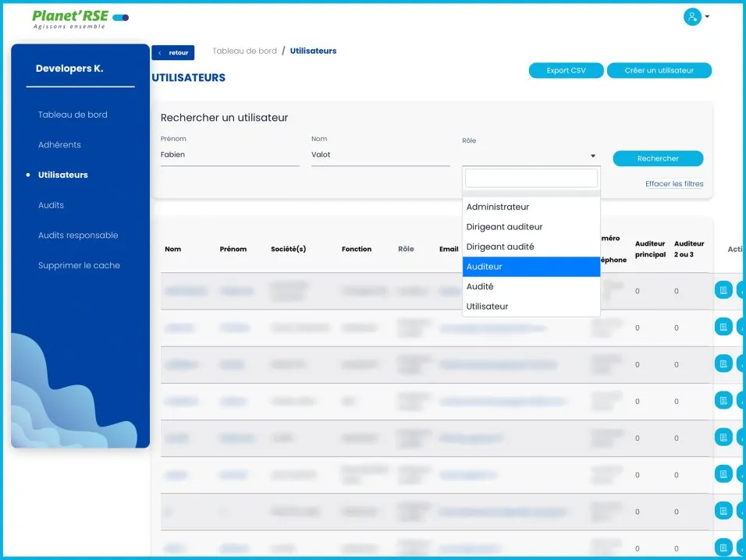Open Audits responsable sidebar item
The image size is (746, 560).
(78, 236)
